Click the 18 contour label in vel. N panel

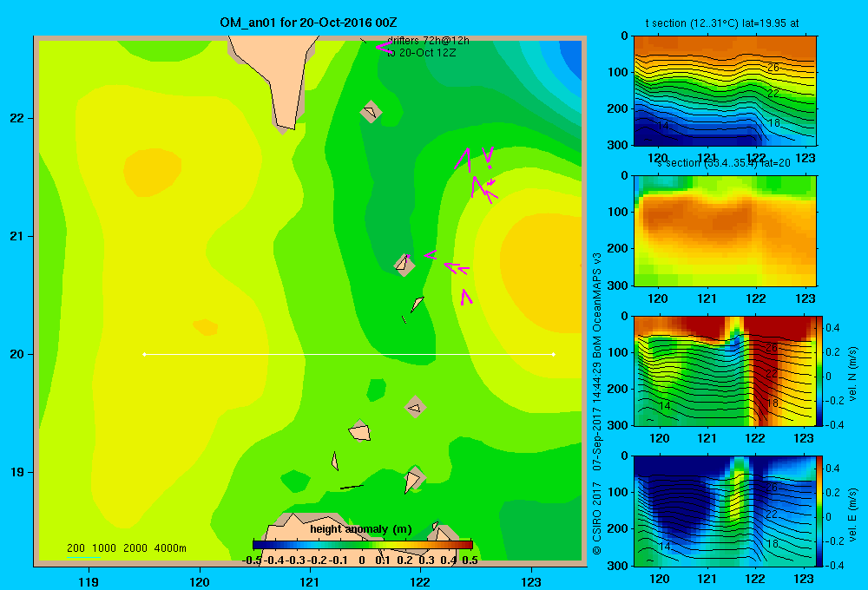[773, 403]
